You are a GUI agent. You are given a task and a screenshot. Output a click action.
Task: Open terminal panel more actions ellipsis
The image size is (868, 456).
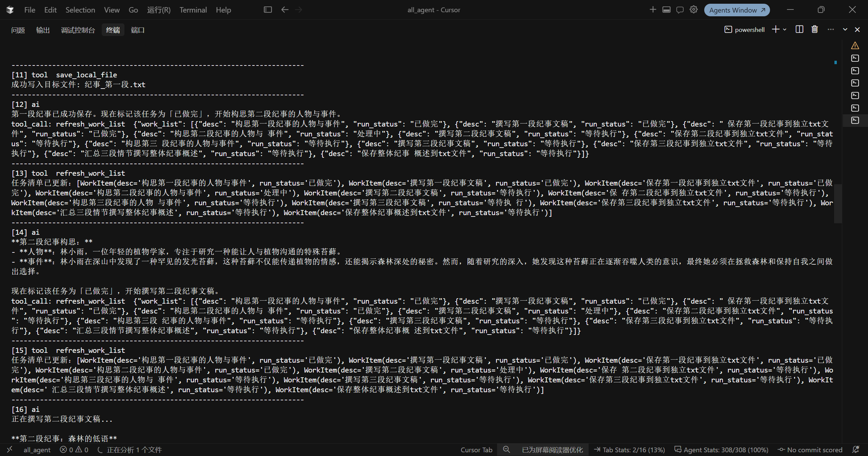coord(830,30)
